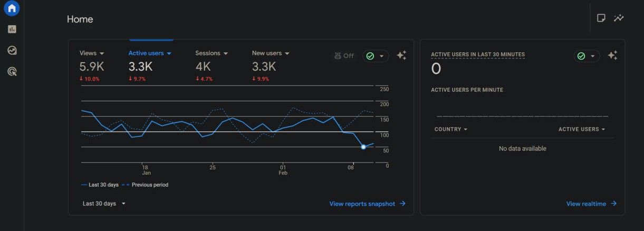The width and height of the screenshot is (644, 231).
Task: Open the Insights sparkline icon at top right
Action: tap(619, 18)
